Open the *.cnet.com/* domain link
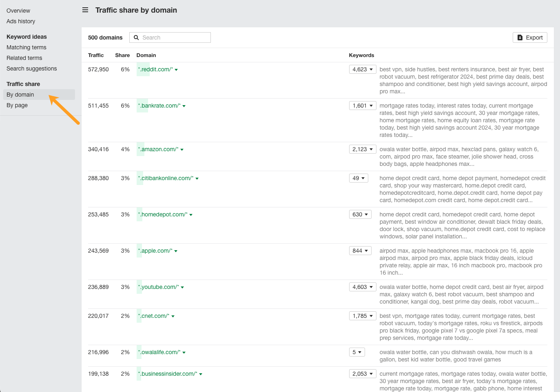 tap(153, 316)
